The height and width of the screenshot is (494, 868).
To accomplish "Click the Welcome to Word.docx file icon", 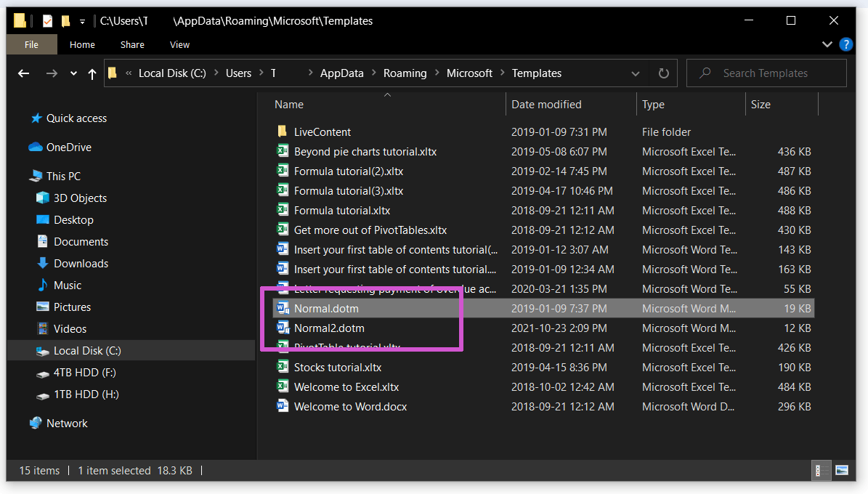I will [x=283, y=406].
